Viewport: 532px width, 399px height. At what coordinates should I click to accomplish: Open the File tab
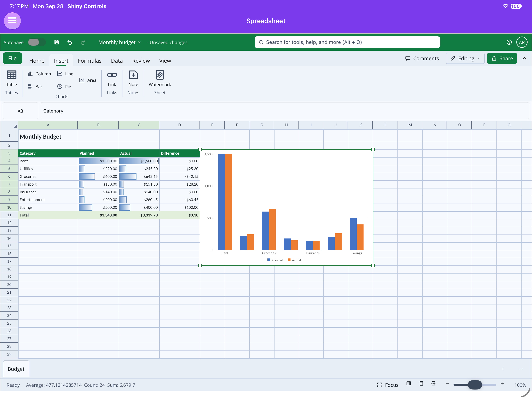pyautogui.click(x=12, y=58)
